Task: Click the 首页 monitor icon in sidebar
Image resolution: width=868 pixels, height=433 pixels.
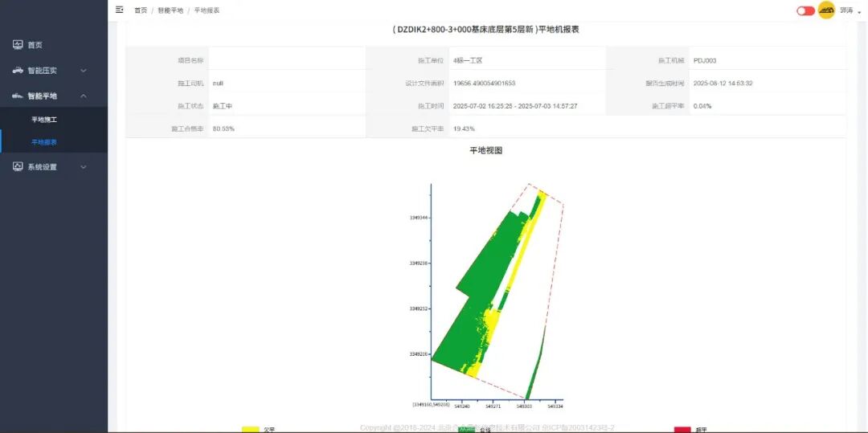Action: tap(18, 45)
